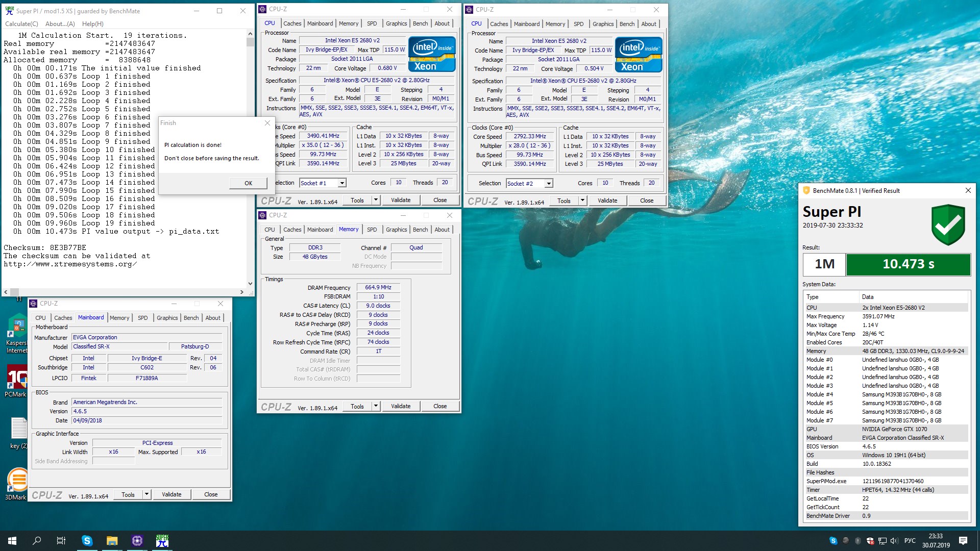This screenshot has height=551, width=980.
Task: Click the EVGA Corporation manufacturer field
Action: click(147, 337)
